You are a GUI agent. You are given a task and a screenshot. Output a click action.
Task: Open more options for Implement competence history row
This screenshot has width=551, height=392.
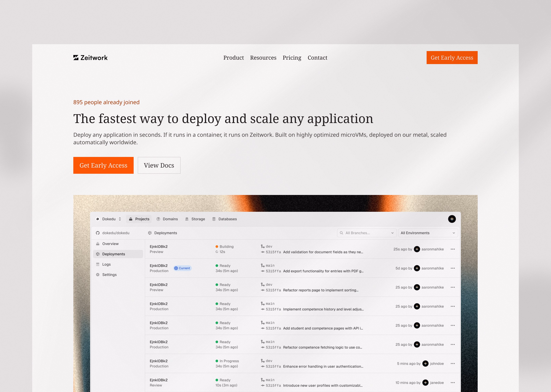coord(453,306)
